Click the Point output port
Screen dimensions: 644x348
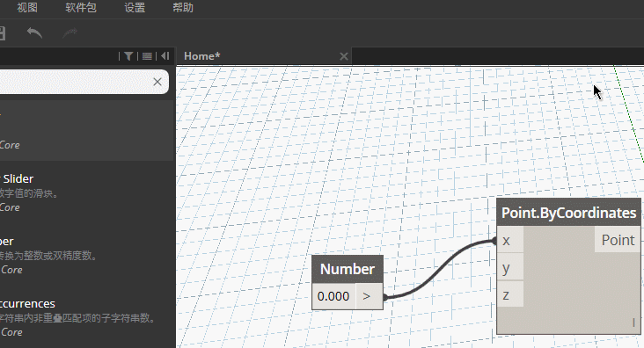(618, 240)
